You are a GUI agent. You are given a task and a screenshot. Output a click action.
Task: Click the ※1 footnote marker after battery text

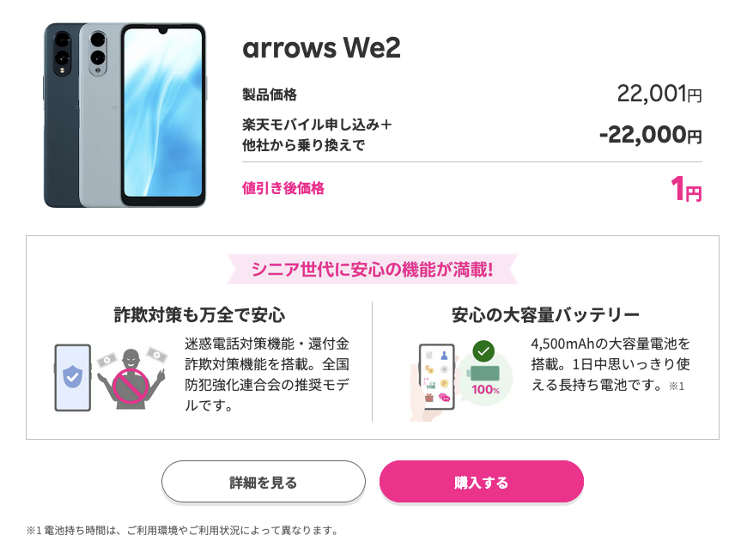point(677,387)
